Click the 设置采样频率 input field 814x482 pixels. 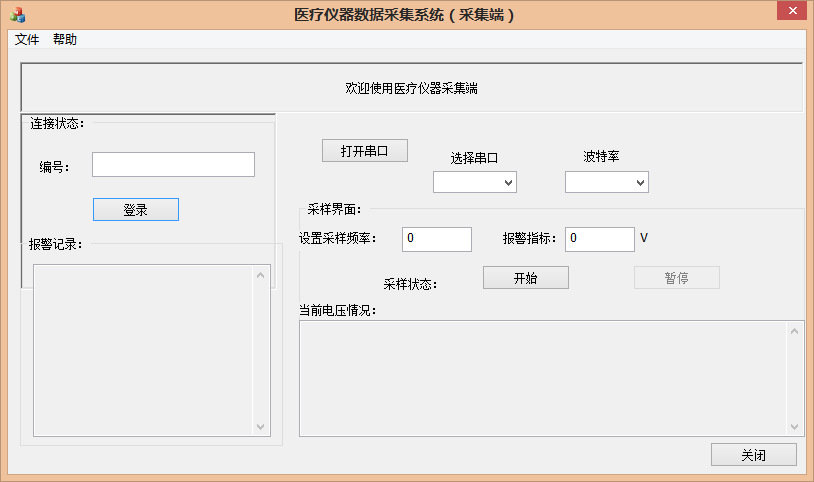click(437, 239)
